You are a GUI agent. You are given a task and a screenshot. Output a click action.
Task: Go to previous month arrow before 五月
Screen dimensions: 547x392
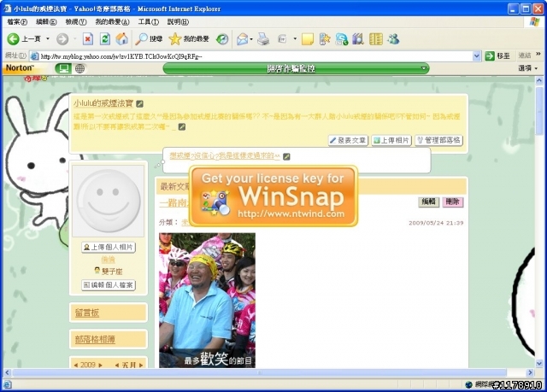(117, 366)
